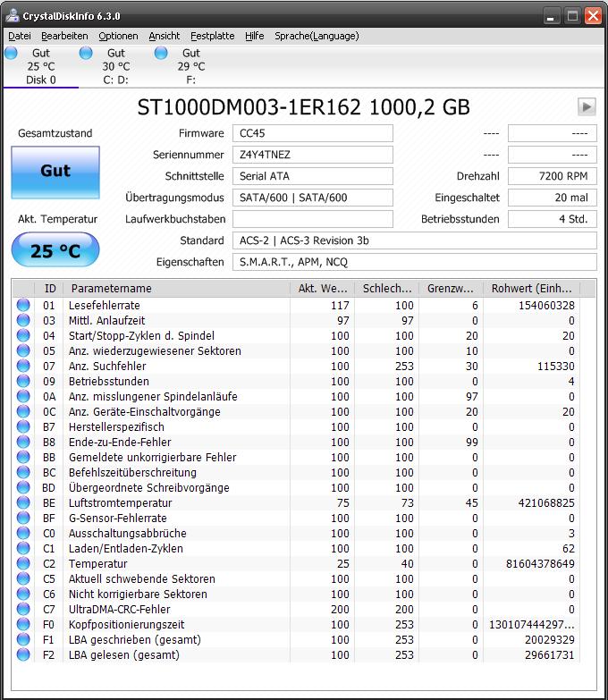Click status orb of Laden/Entladen-Zyklen row
Image resolution: width=608 pixels, height=700 pixels.
click(x=23, y=548)
